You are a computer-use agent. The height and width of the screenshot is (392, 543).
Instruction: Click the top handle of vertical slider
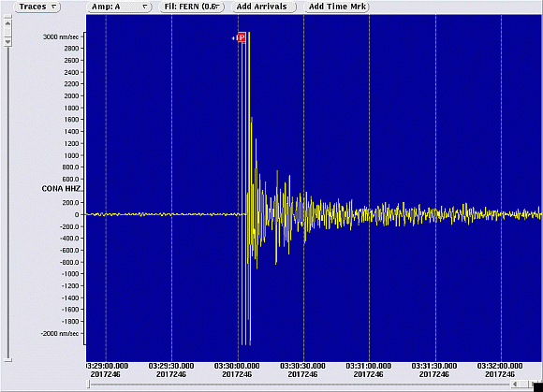tap(7, 16)
